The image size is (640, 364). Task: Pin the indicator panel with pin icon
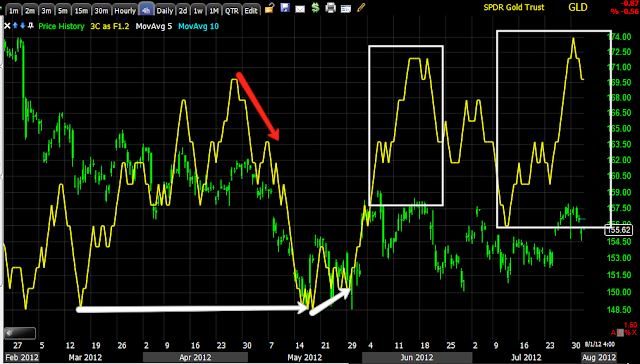coord(31,26)
